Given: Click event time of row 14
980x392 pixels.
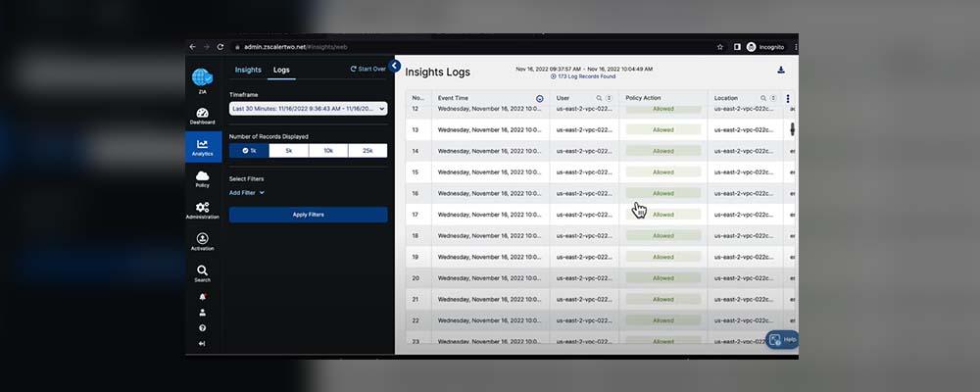Looking at the screenshot, I should (x=489, y=151).
